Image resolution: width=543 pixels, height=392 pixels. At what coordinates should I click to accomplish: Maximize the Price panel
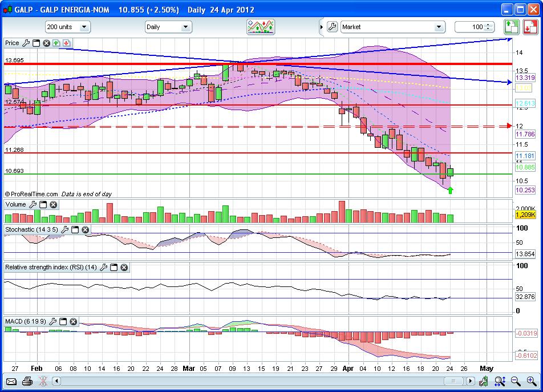[x=36, y=43]
